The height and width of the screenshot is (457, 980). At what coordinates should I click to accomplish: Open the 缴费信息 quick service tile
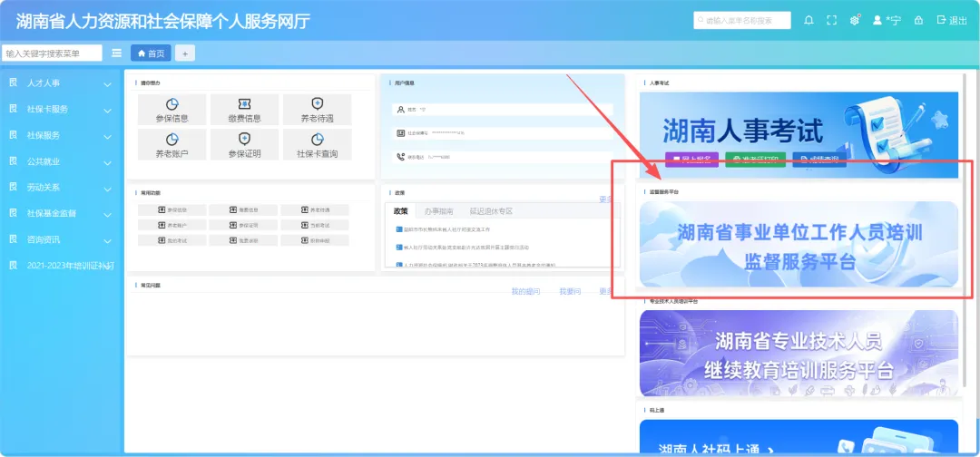pos(244,110)
